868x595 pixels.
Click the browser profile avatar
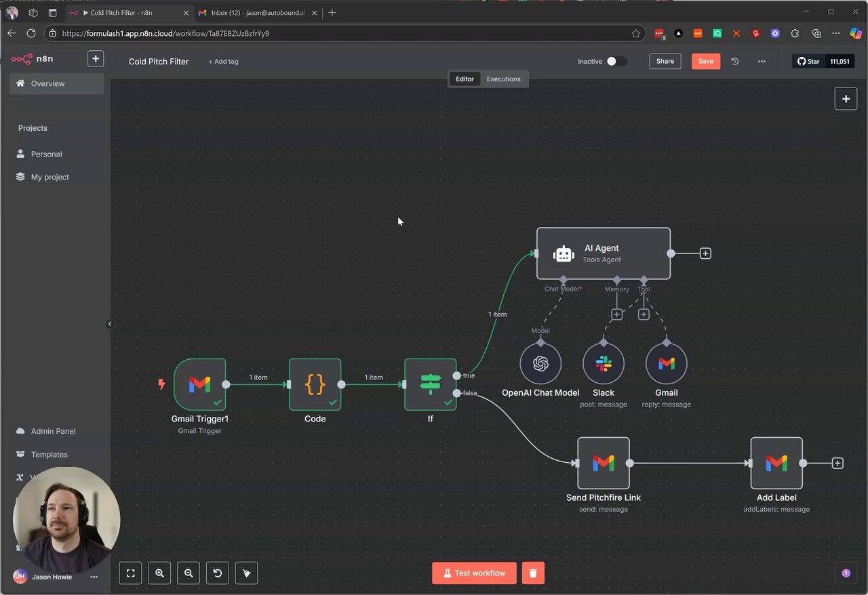click(12, 12)
